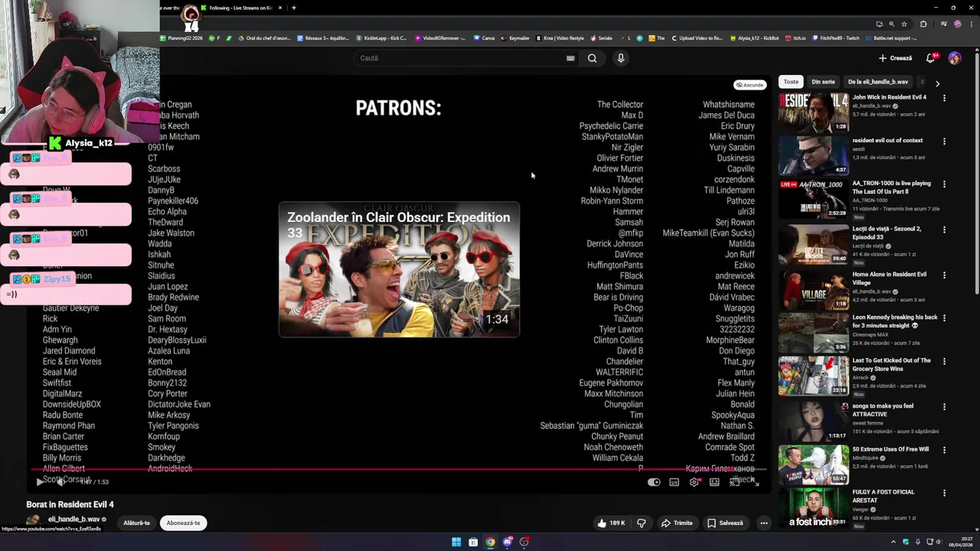The height and width of the screenshot is (551, 980).
Task: Open a new browser tab with plus button
Action: 294,8
